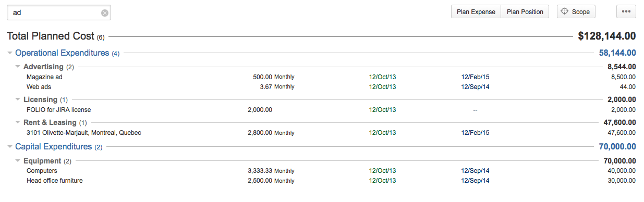Collapse the Operational Expenditures section
644x202 pixels.
(x=10, y=53)
